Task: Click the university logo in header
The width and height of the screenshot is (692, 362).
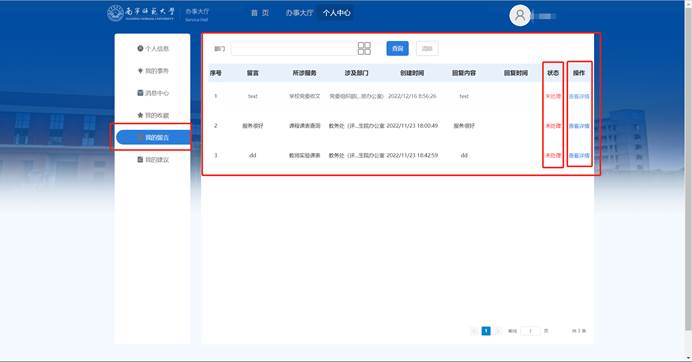Action: 141,13
